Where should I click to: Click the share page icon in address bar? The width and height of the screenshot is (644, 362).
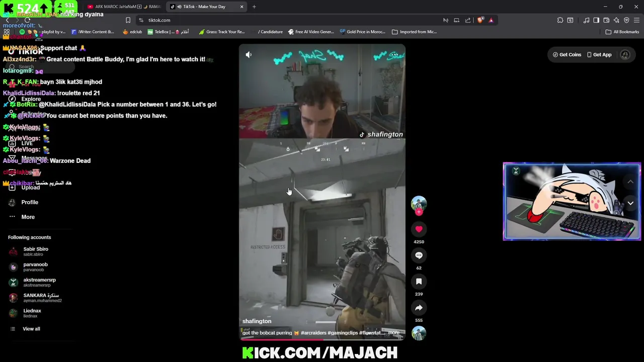(468, 20)
